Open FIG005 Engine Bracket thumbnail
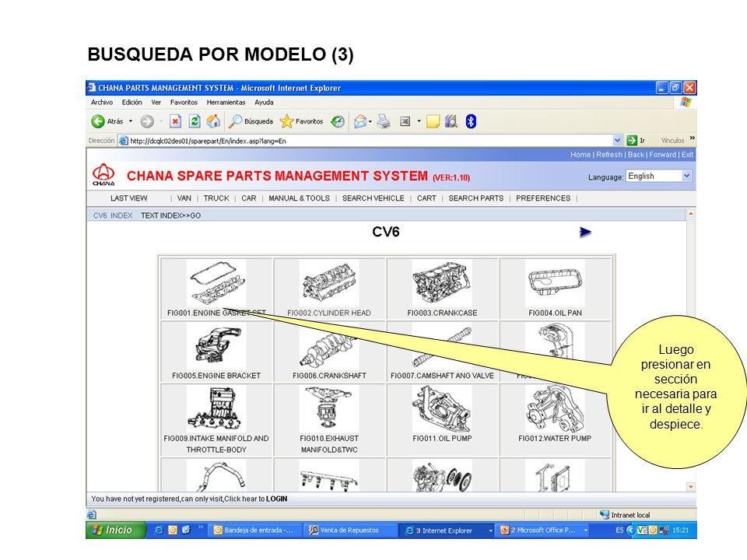The width and height of the screenshot is (747, 560). [216, 347]
